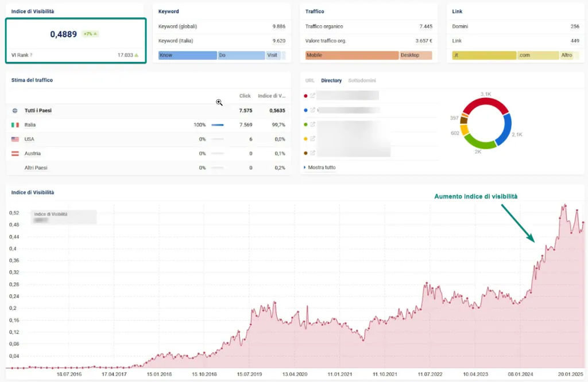Click the Keyword (Italia) value 9.620
The width and height of the screenshot is (588, 382).
click(278, 41)
